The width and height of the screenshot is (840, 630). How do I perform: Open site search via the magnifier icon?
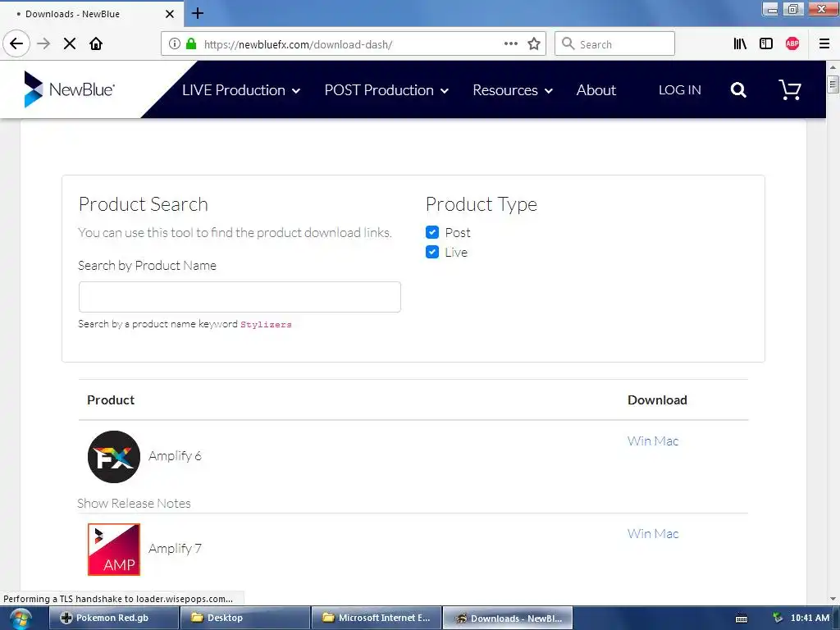[x=738, y=90]
